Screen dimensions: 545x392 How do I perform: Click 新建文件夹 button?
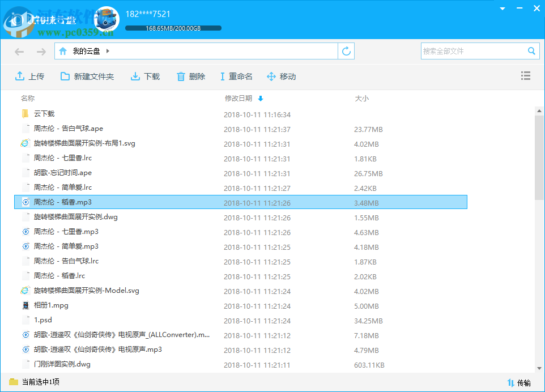(x=87, y=76)
